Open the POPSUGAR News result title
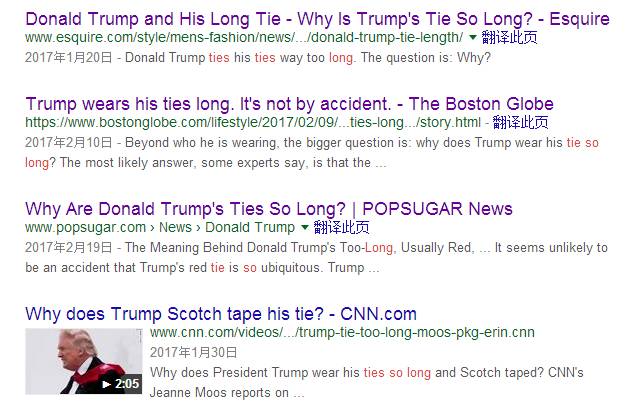The width and height of the screenshot is (630, 408). (268, 209)
